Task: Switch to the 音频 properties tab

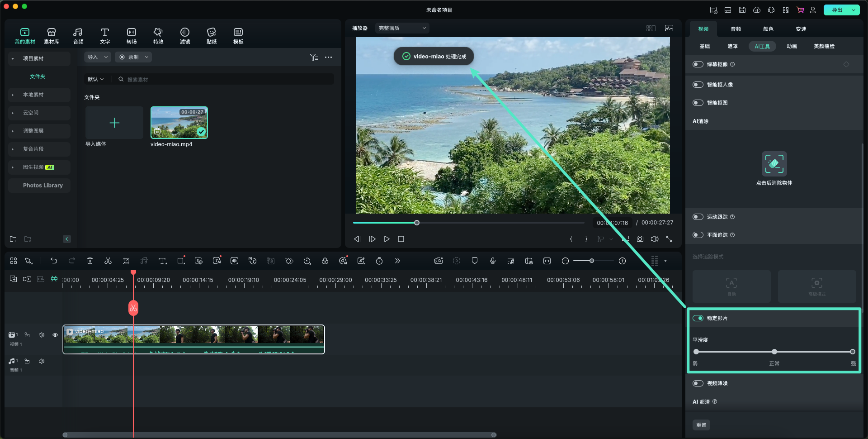Action: (x=736, y=29)
